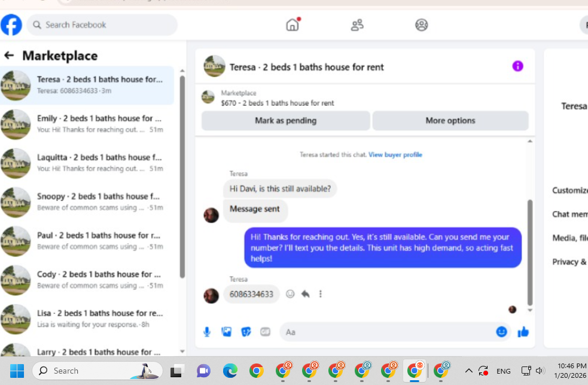
Task: Open conversation info purple icon
Action: pyautogui.click(x=517, y=66)
